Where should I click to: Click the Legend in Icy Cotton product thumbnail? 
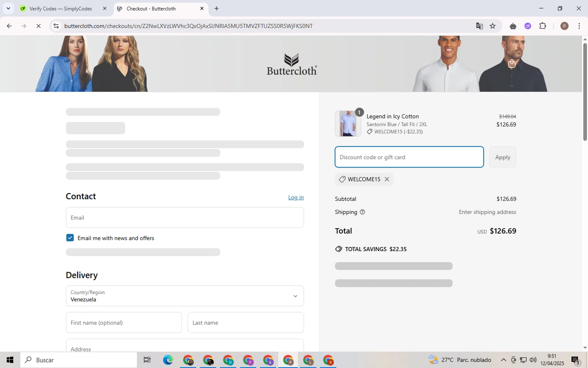[x=348, y=123]
